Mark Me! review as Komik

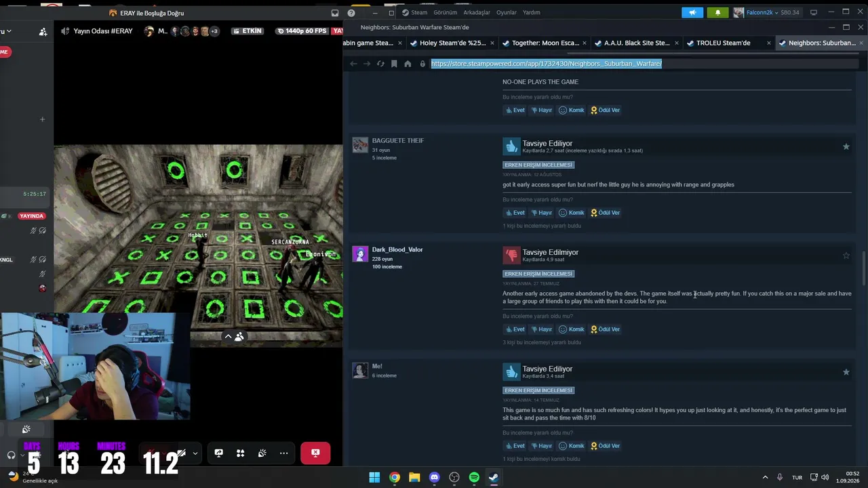(571, 446)
